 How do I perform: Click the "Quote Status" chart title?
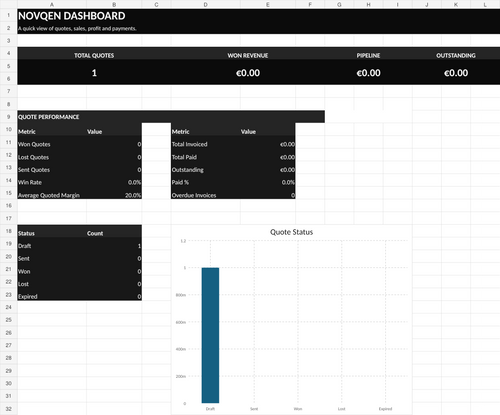point(291,232)
